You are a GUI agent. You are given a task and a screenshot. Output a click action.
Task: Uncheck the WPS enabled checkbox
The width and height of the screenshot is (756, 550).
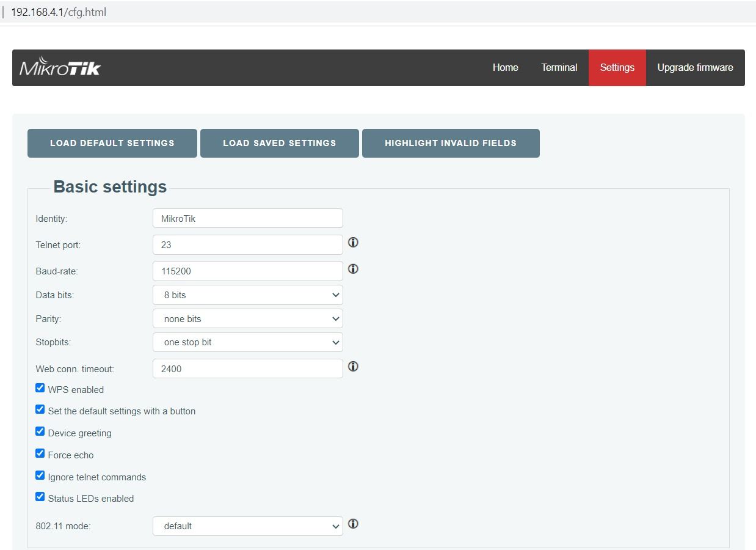pos(40,388)
